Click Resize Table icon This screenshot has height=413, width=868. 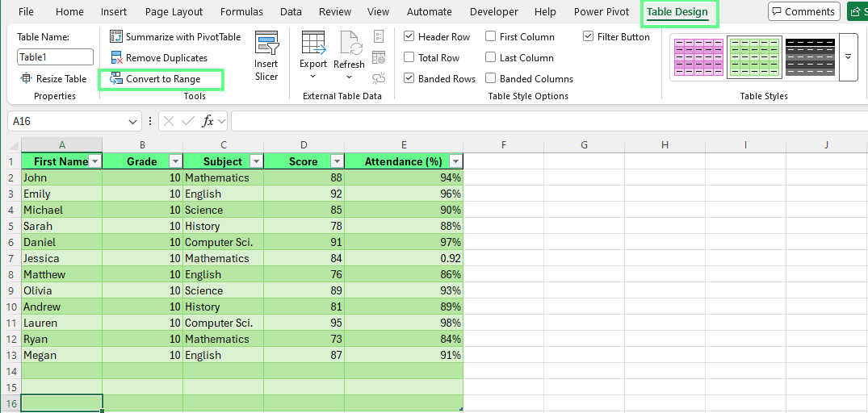coord(26,79)
